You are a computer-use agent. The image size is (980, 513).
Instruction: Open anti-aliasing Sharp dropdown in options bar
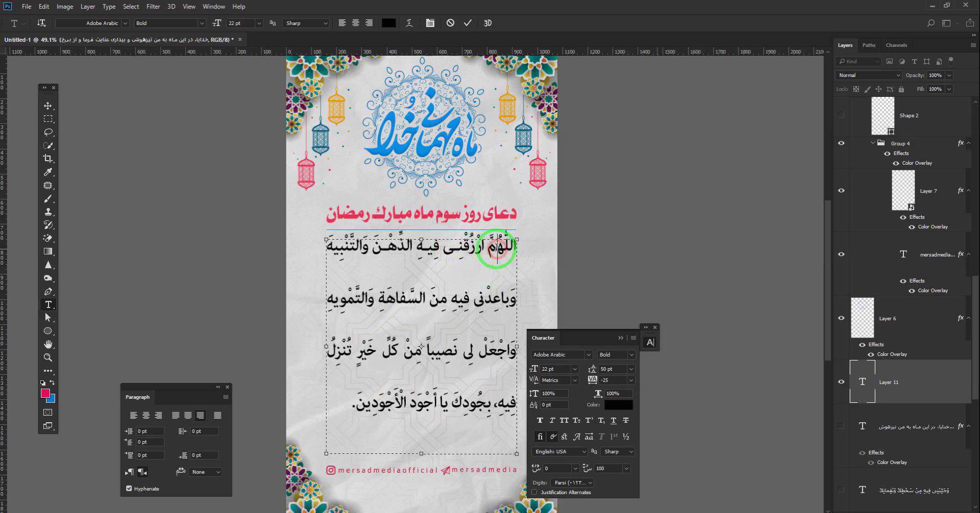pyautogui.click(x=306, y=23)
